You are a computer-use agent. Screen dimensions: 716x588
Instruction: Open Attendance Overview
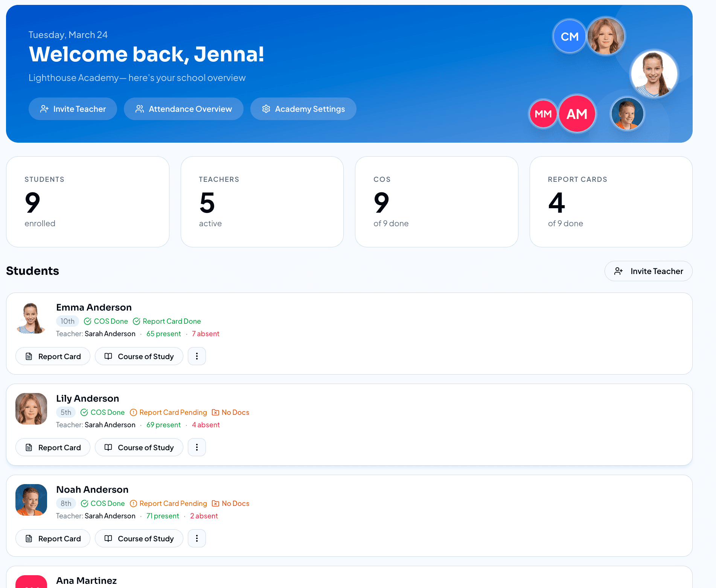coord(184,109)
